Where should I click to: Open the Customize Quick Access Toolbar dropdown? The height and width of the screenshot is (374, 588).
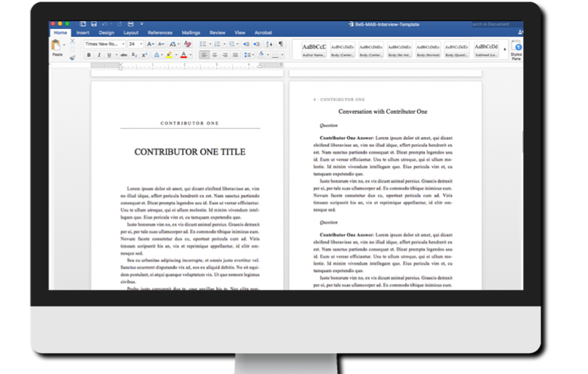click(x=142, y=24)
